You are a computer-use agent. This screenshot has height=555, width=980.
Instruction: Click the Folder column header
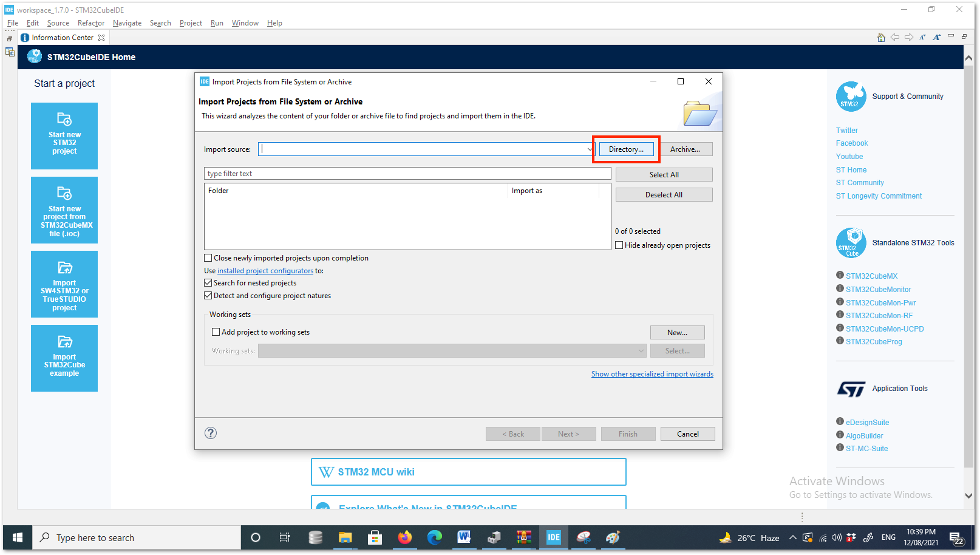[356, 191]
